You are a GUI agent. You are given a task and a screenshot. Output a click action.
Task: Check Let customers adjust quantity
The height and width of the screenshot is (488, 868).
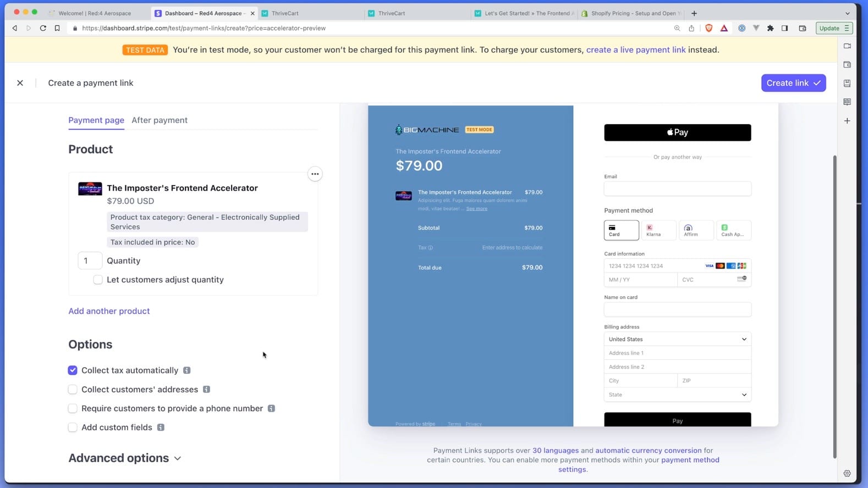98,280
